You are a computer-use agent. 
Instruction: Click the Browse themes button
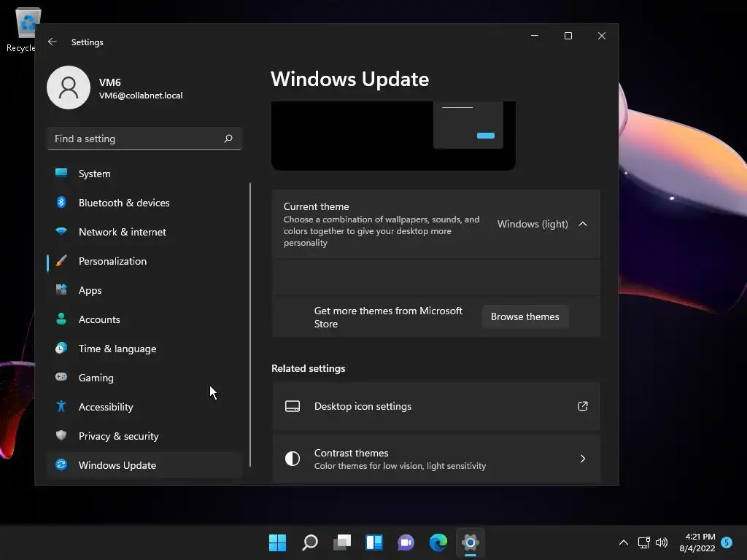[525, 316]
